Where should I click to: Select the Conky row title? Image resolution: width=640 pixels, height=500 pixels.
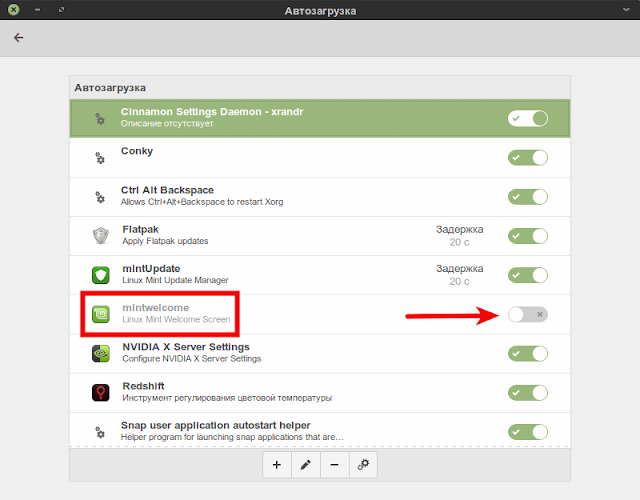point(137,151)
